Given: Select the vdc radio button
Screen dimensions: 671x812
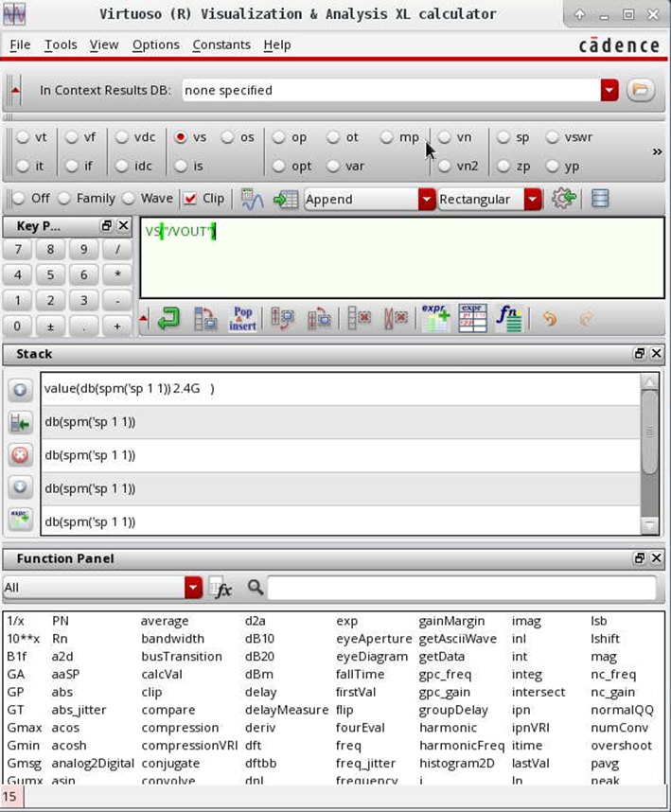Looking at the screenshot, I should coord(122,137).
